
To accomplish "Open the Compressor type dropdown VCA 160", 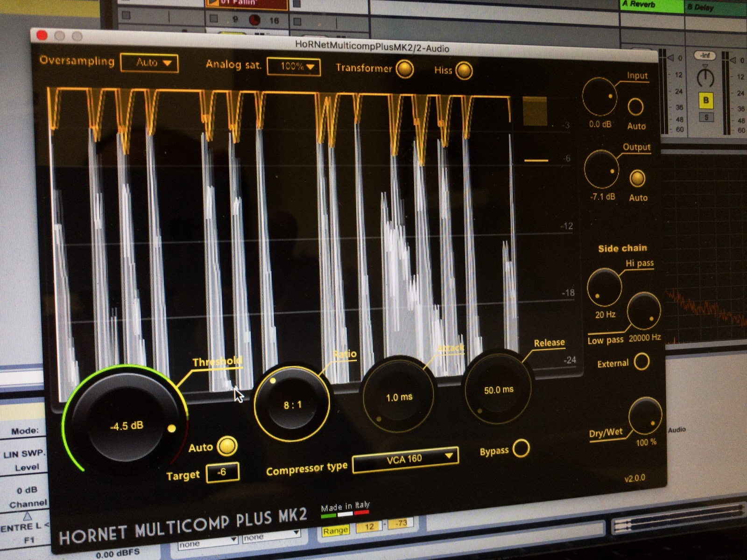I will point(405,459).
